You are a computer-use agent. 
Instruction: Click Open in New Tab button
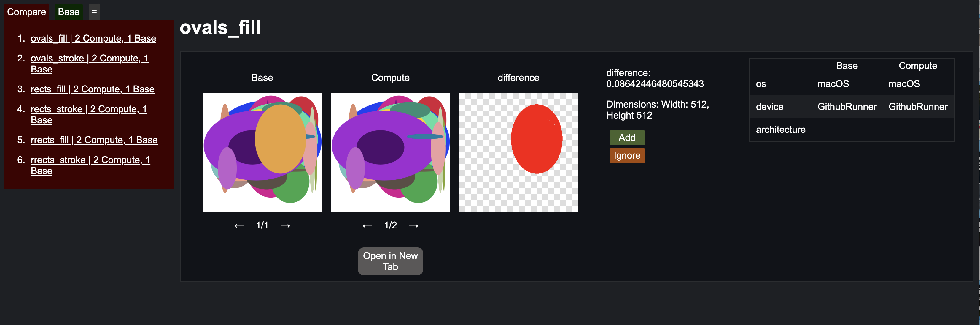(390, 261)
